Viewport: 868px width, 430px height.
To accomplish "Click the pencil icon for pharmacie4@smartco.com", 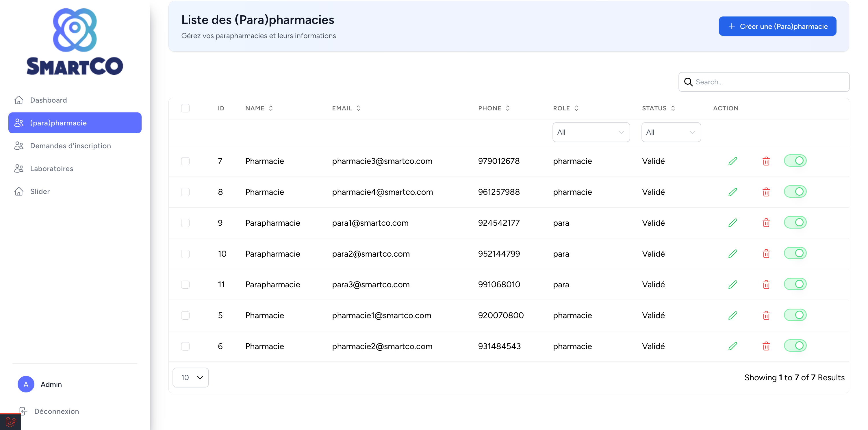I will tap(732, 192).
